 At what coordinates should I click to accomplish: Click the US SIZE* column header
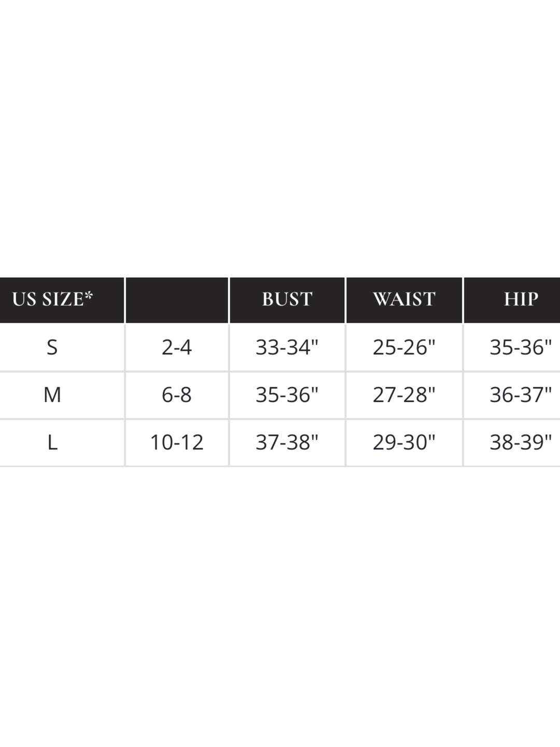(52, 299)
